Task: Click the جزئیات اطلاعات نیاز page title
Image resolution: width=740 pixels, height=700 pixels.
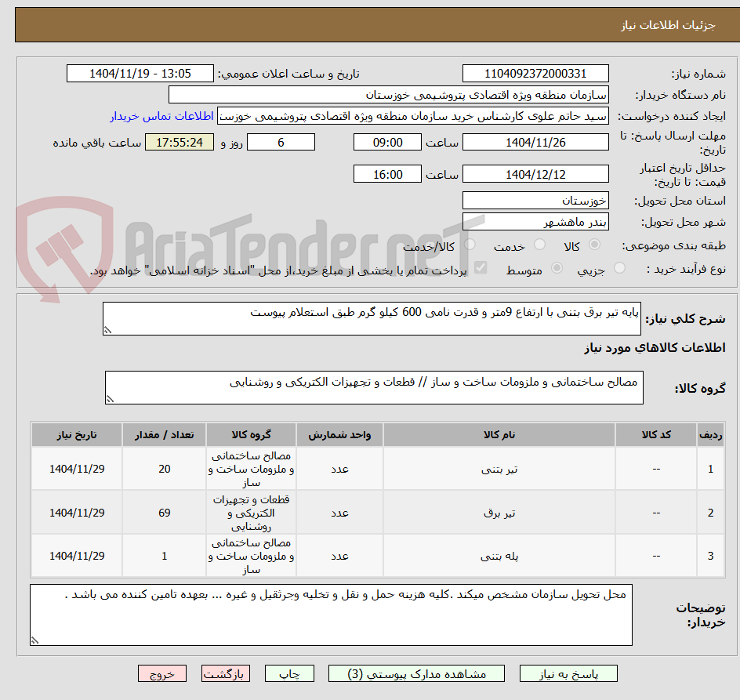Action: (x=667, y=25)
